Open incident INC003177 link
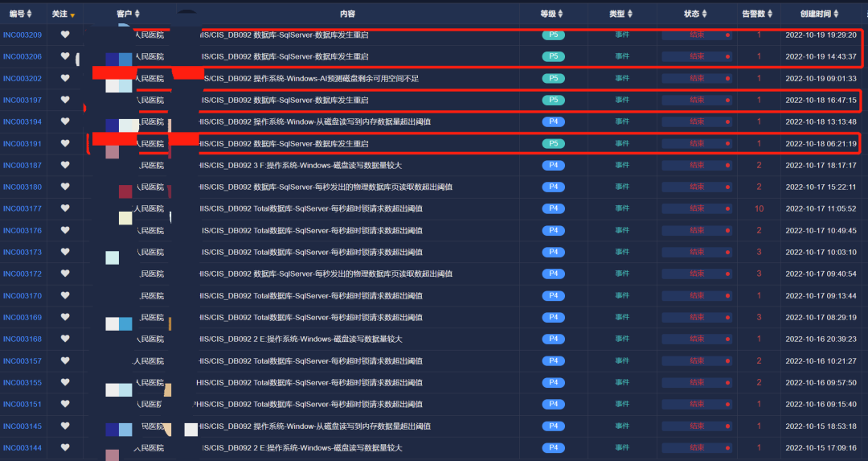Viewport: 868px width, 461px height. pos(23,209)
